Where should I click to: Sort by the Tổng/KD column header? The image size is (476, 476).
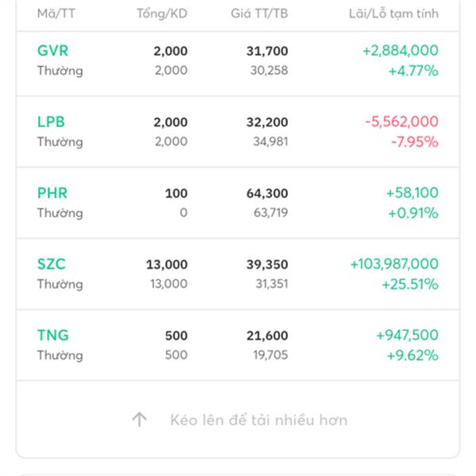(x=162, y=13)
